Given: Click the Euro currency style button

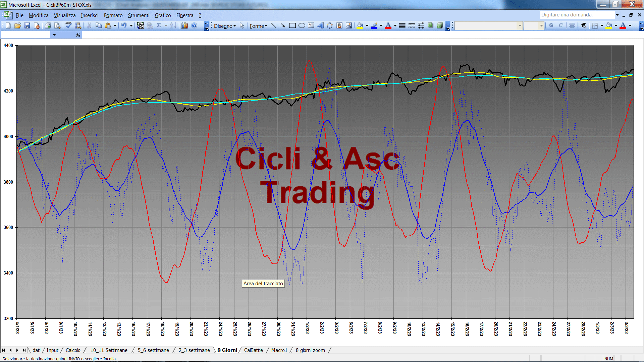Looking at the screenshot, I should [x=584, y=25].
